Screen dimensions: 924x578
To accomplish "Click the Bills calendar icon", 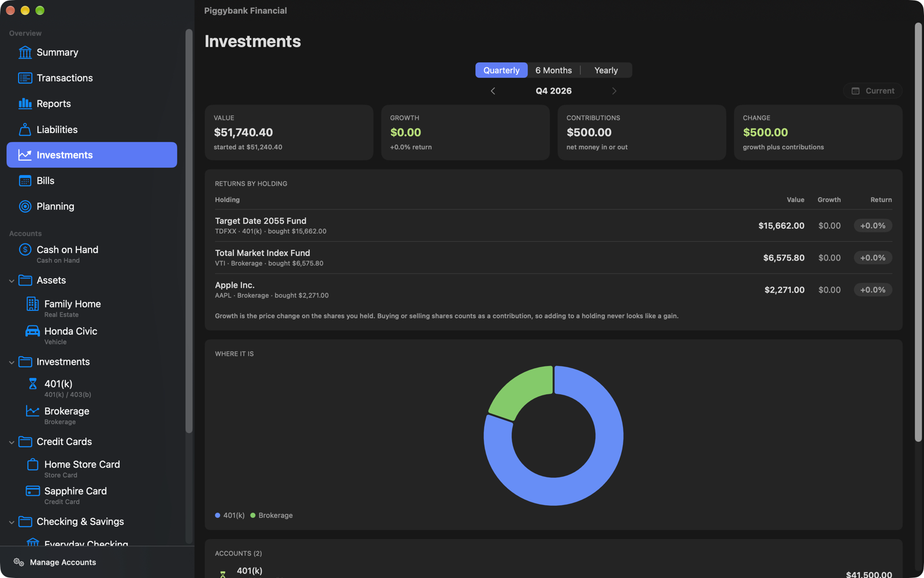I will click(x=25, y=181).
